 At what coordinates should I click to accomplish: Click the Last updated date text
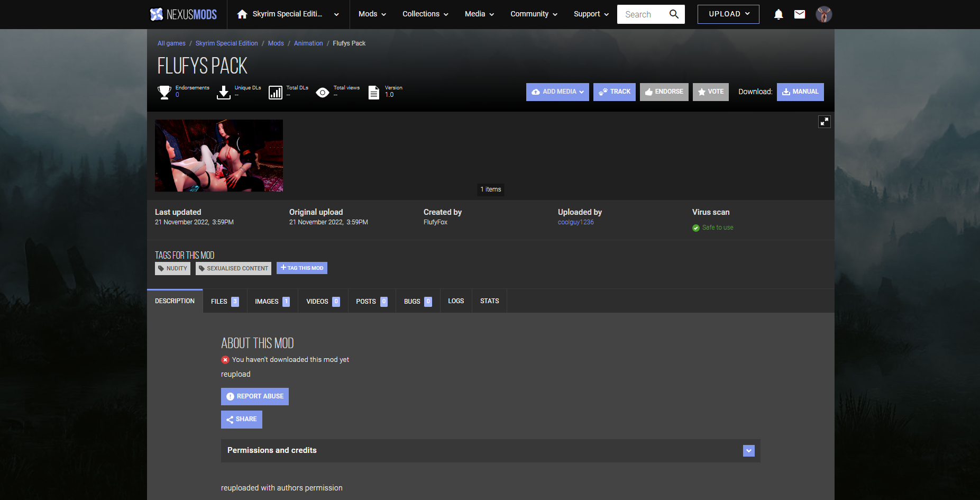pos(194,222)
